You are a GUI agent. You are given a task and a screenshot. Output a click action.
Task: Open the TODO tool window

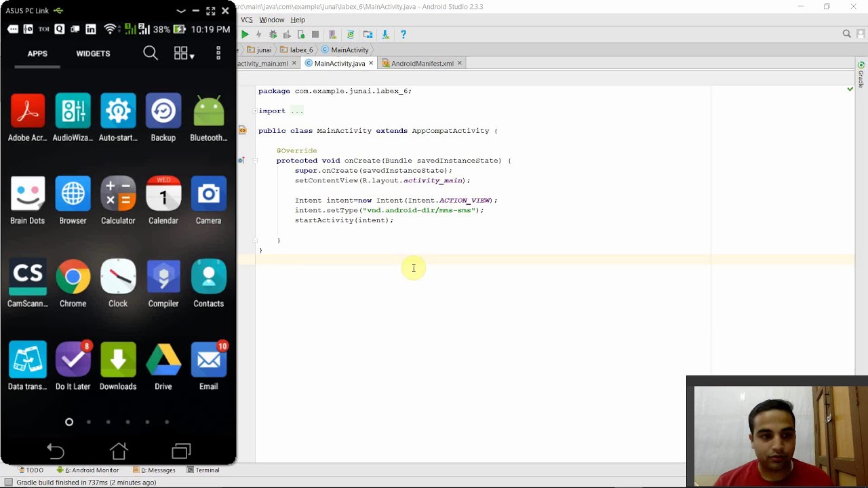pos(31,470)
